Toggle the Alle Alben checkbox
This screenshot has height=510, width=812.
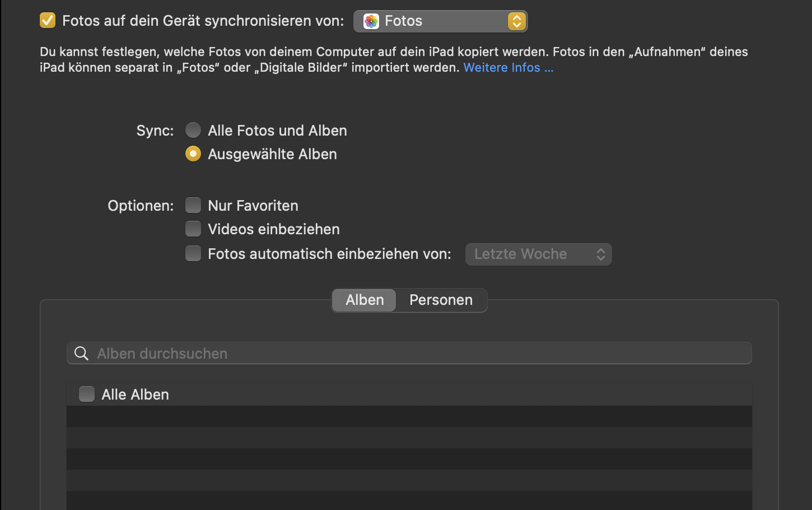(87, 395)
